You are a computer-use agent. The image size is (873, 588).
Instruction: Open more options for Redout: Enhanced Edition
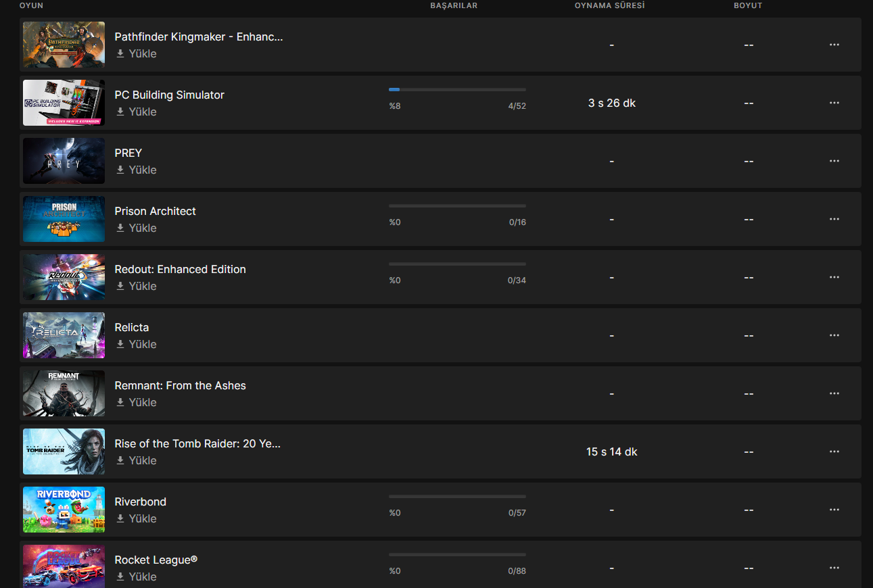coord(834,277)
